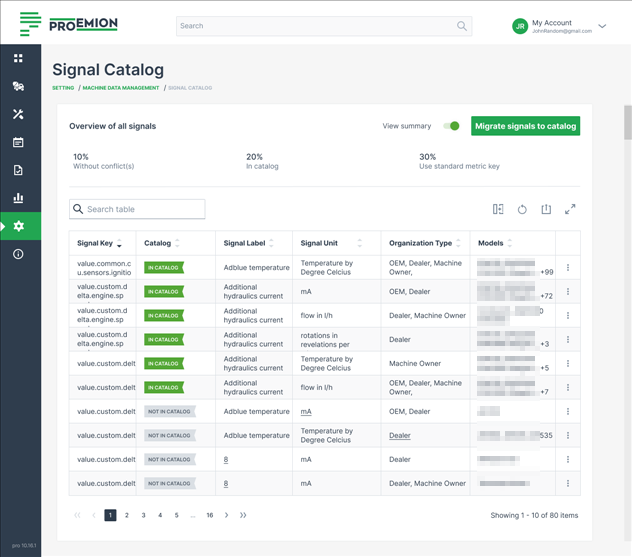
Task: Open the machines fleet icon in sidebar
Action: 18,87
